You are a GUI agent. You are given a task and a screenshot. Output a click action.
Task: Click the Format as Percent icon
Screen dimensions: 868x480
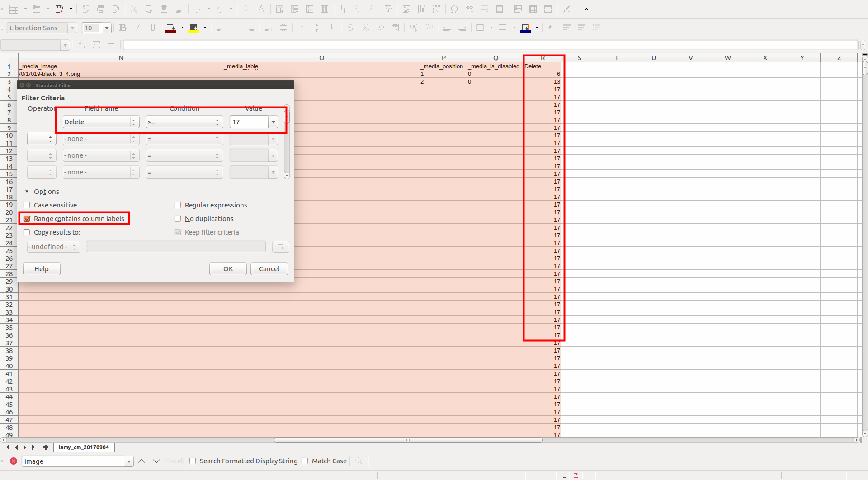click(x=365, y=28)
